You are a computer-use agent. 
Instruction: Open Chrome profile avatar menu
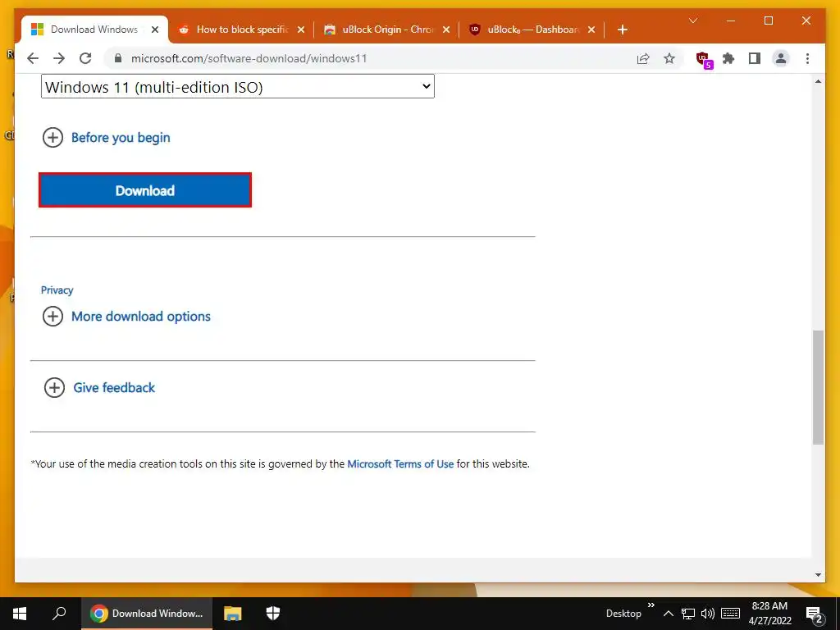coord(781,58)
